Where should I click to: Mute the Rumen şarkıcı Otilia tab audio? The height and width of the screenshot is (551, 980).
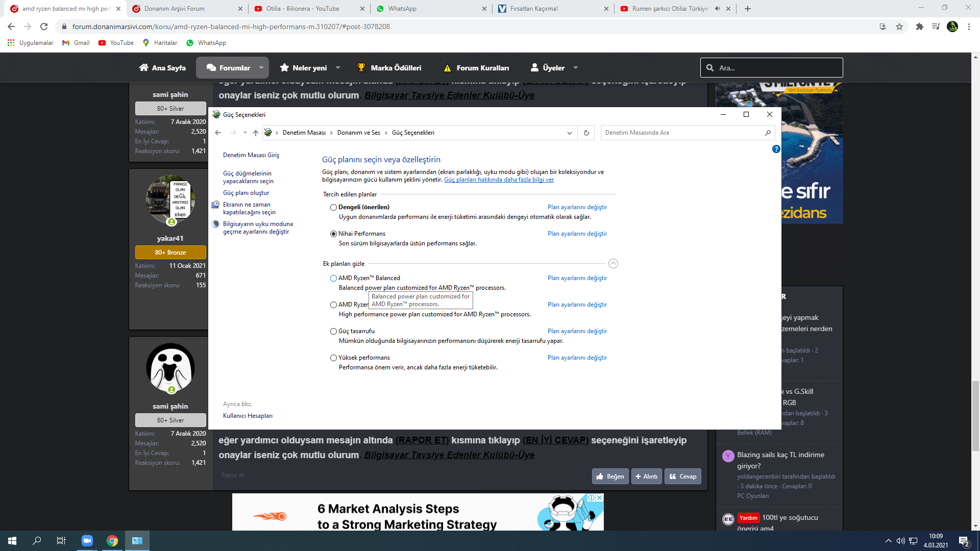[x=717, y=9]
